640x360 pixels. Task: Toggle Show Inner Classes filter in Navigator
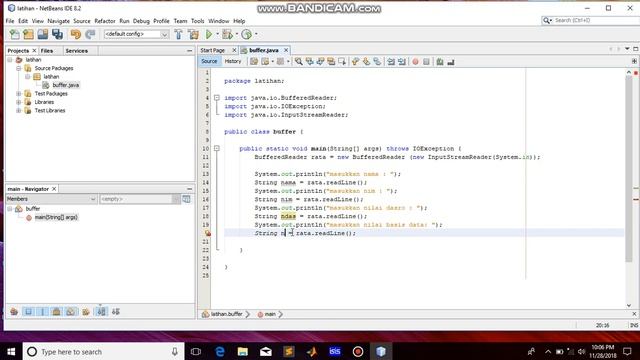pos(71,312)
